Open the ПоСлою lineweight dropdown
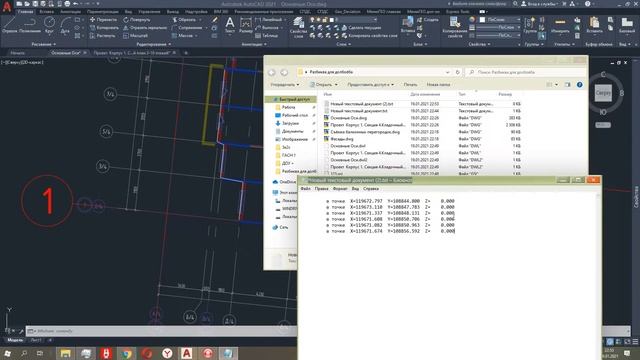This screenshot has height=360, width=640. [x=498, y=27]
